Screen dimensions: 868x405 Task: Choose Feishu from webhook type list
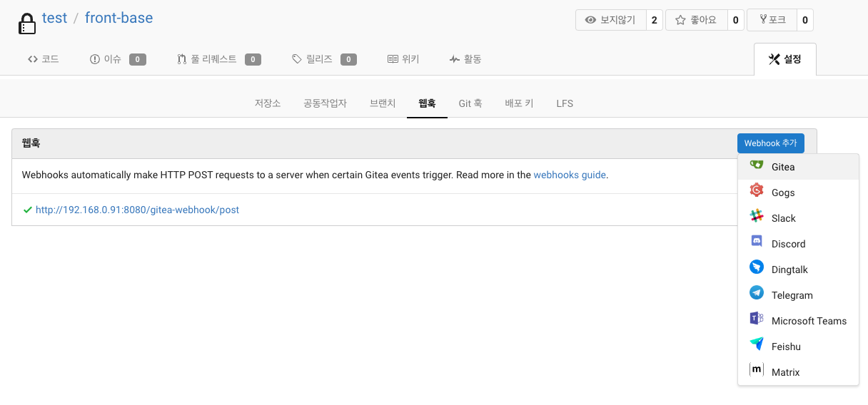click(798, 347)
